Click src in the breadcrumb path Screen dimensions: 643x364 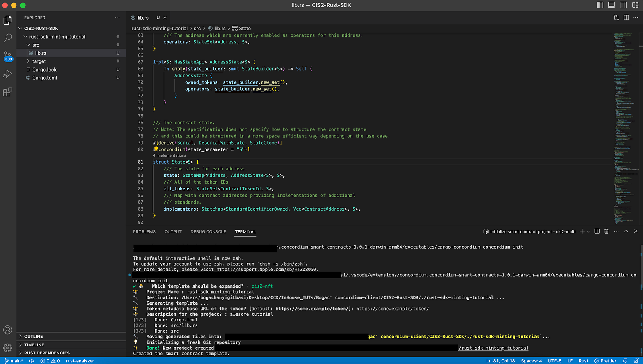coord(197,29)
